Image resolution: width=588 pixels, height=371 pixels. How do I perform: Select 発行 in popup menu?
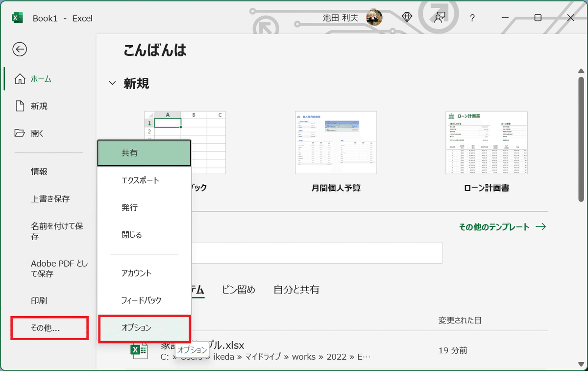click(144, 208)
